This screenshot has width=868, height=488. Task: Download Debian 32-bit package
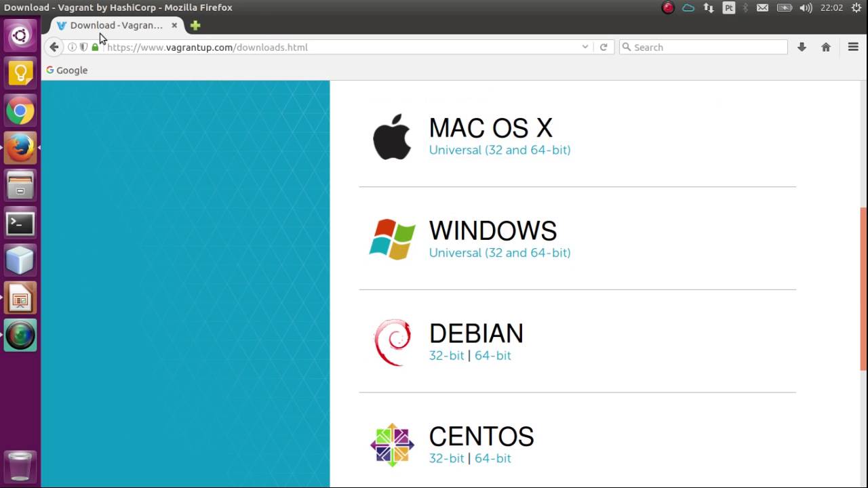click(446, 356)
